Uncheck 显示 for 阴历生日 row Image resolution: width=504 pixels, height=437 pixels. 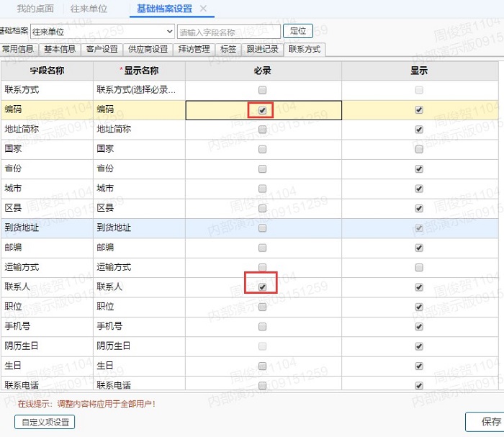(419, 346)
